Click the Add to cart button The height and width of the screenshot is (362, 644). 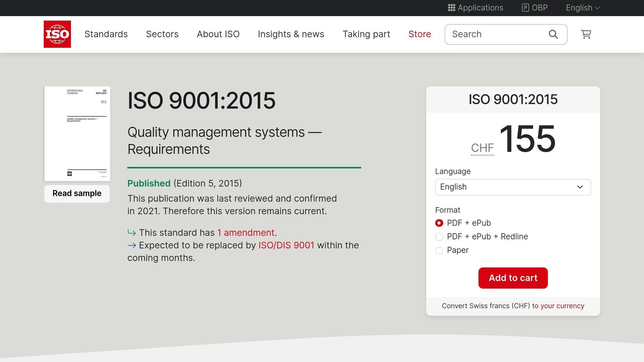tap(513, 278)
